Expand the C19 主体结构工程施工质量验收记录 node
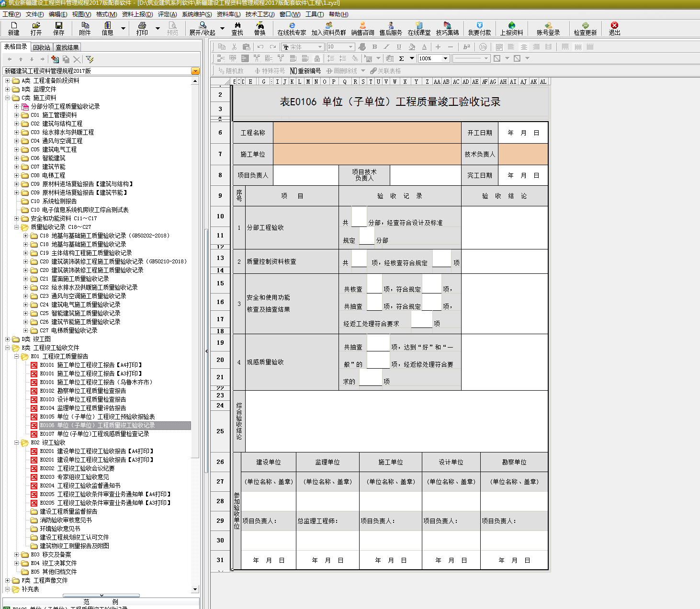Image resolution: width=700 pixels, height=609 pixels. click(x=25, y=253)
